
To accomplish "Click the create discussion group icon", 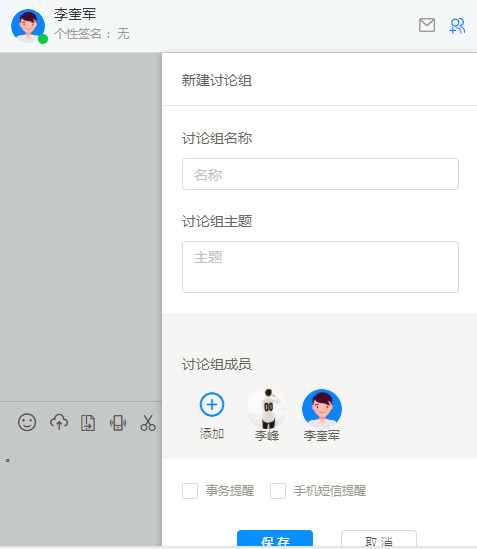I will pyautogui.click(x=457, y=26).
